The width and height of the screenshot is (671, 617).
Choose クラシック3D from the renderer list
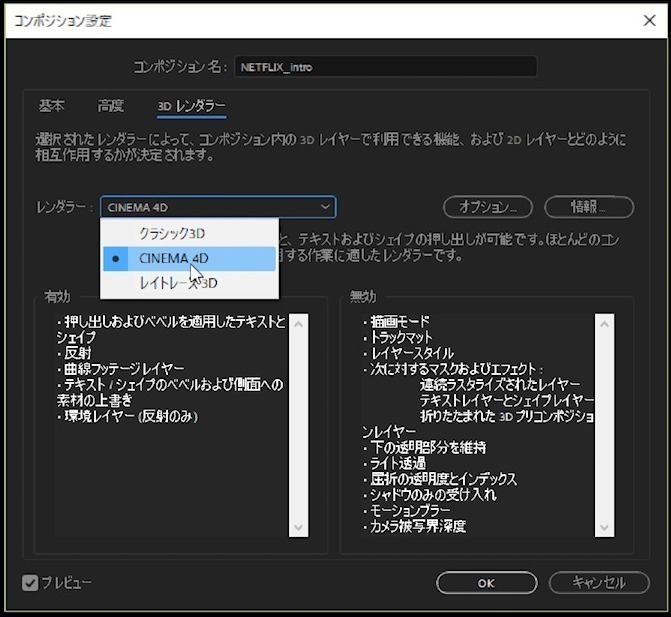[171, 234]
